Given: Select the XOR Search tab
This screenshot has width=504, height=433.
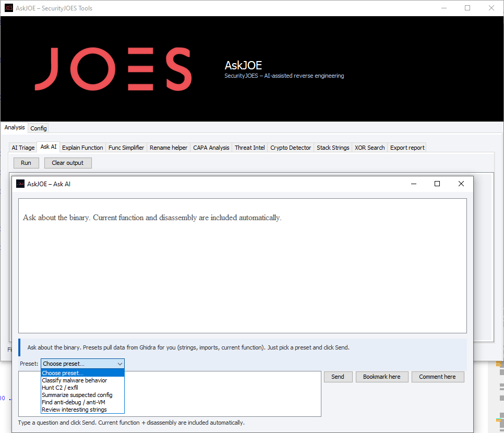Looking at the screenshot, I should pyautogui.click(x=369, y=148).
